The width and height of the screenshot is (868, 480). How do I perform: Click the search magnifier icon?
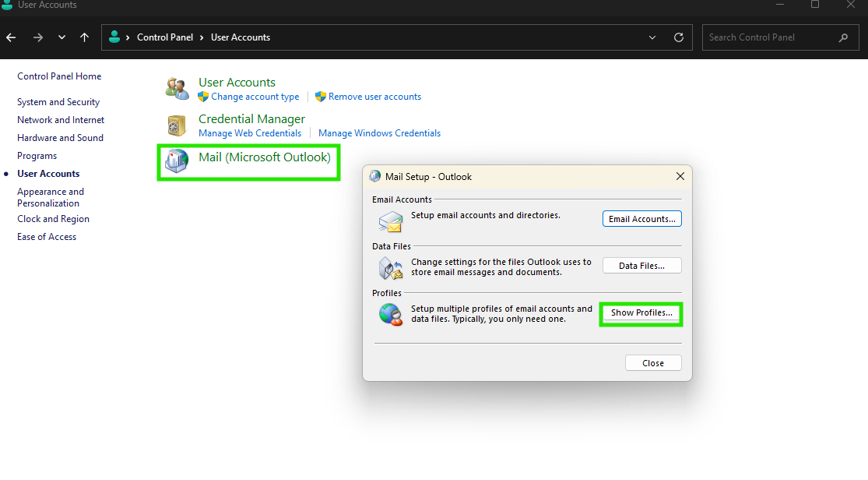point(843,37)
